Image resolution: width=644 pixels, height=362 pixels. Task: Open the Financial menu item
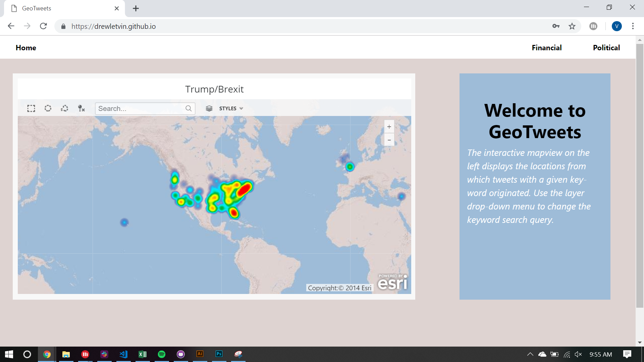point(546,48)
